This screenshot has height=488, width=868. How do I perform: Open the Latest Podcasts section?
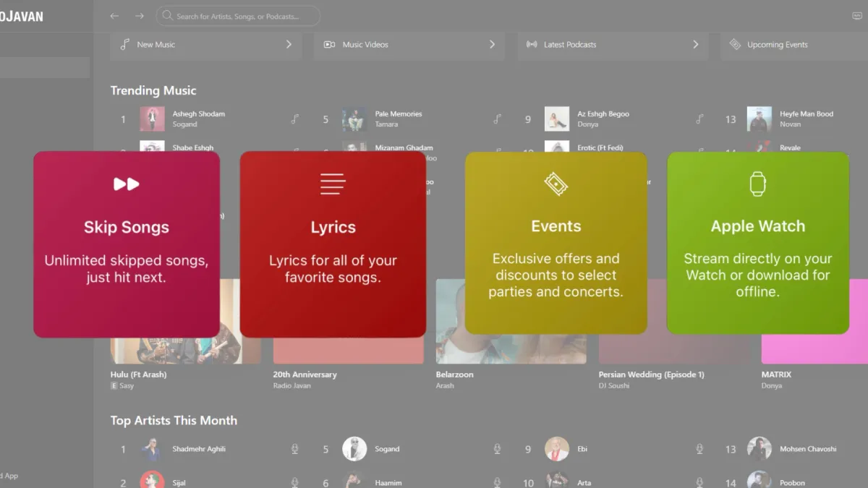[613, 45]
